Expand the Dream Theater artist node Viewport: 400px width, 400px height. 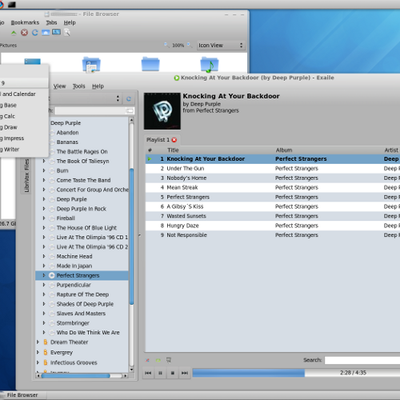[x=38, y=342]
